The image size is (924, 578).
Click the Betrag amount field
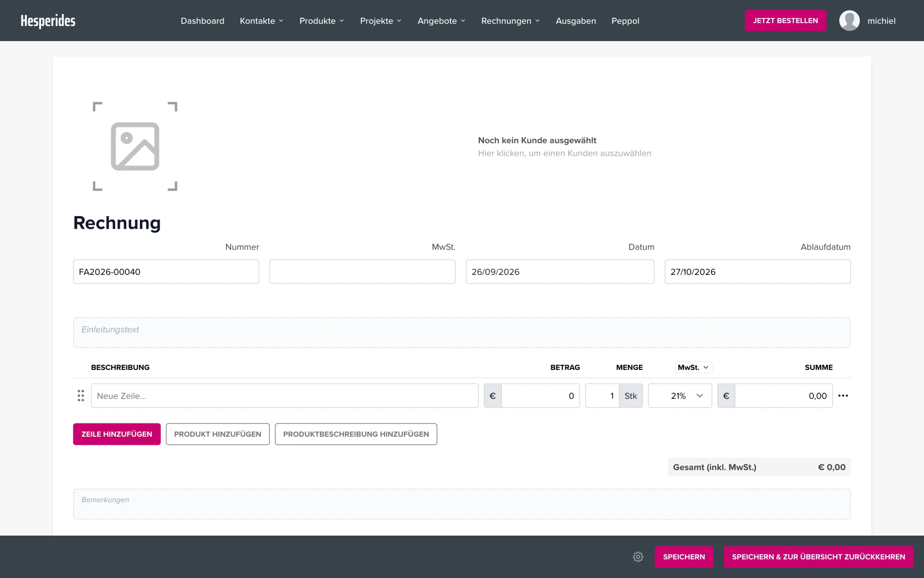(x=540, y=396)
